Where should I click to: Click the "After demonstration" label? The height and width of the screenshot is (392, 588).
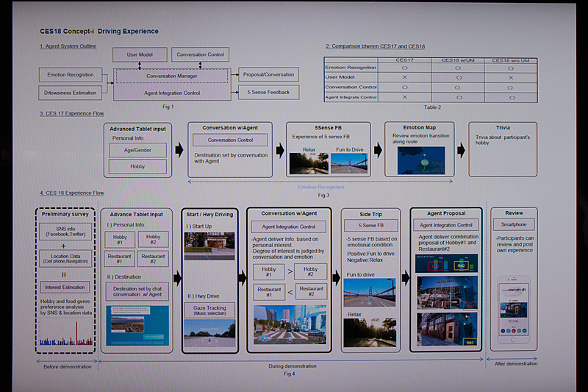coord(516,363)
